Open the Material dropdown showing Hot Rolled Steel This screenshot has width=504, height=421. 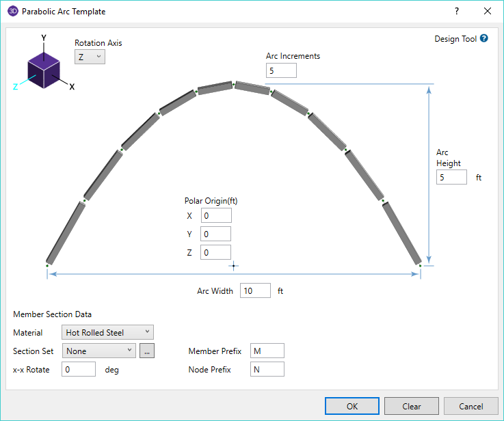[107, 333]
